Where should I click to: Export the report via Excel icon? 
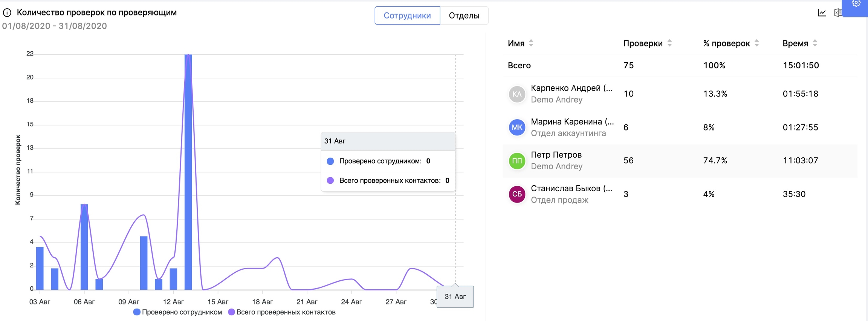pyautogui.click(x=837, y=13)
